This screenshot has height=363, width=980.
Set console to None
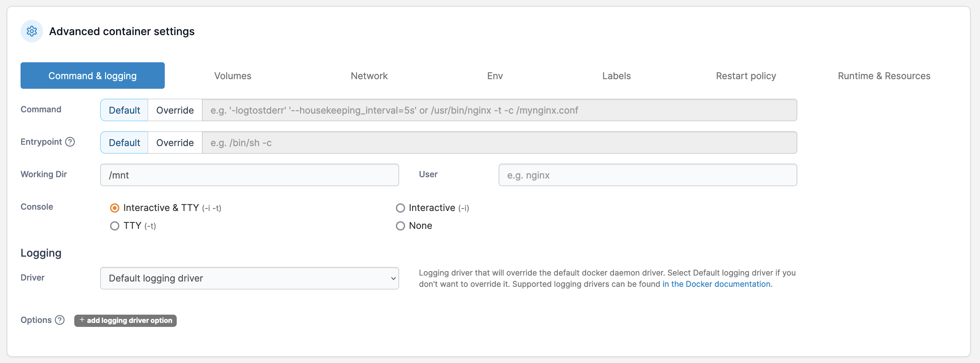point(400,226)
